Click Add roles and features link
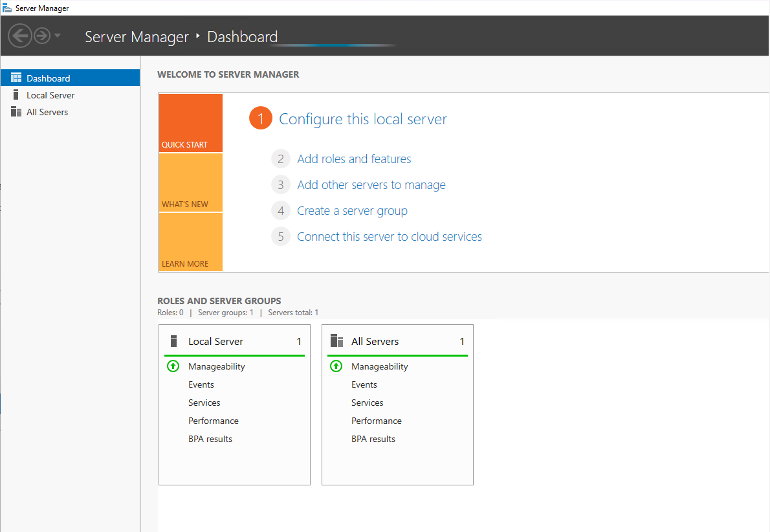Image resolution: width=770 pixels, height=532 pixels. pyautogui.click(x=354, y=159)
